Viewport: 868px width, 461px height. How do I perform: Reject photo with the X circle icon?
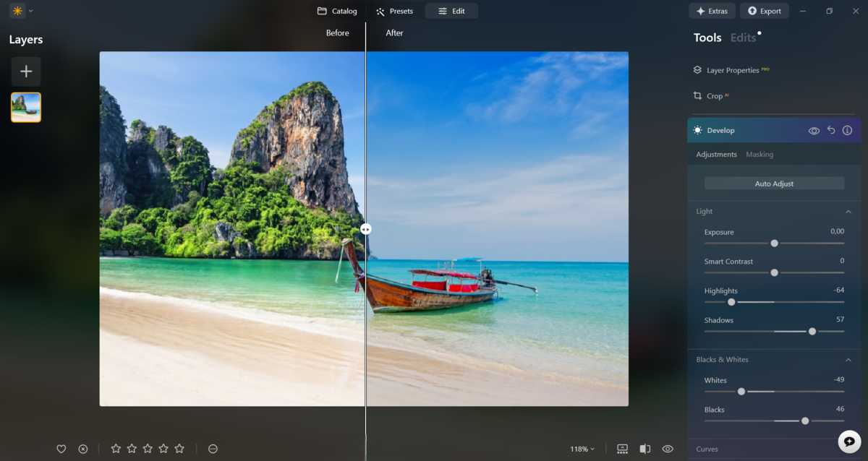click(83, 449)
